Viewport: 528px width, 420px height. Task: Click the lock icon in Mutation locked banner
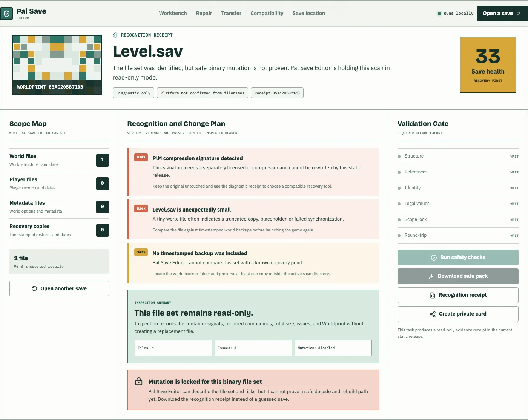(139, 381)
